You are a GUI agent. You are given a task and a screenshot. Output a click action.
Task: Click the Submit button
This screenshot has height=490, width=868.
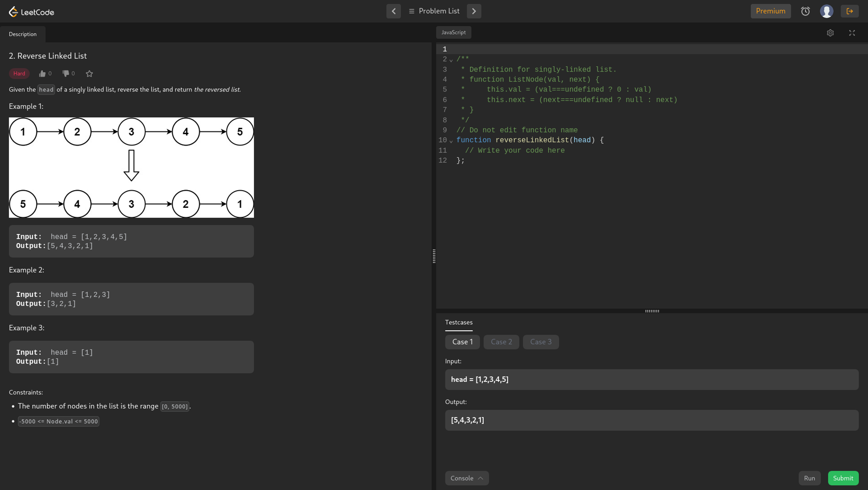click(843, 478)
